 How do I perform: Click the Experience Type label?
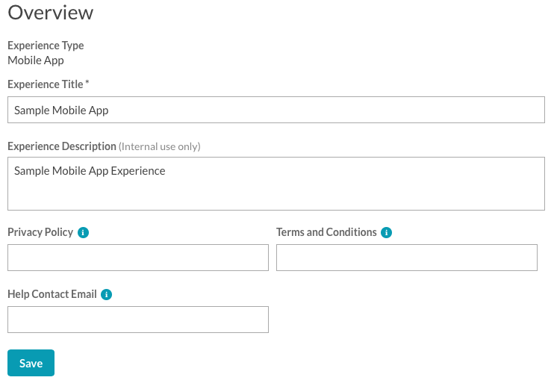click(x=46, y=46)
